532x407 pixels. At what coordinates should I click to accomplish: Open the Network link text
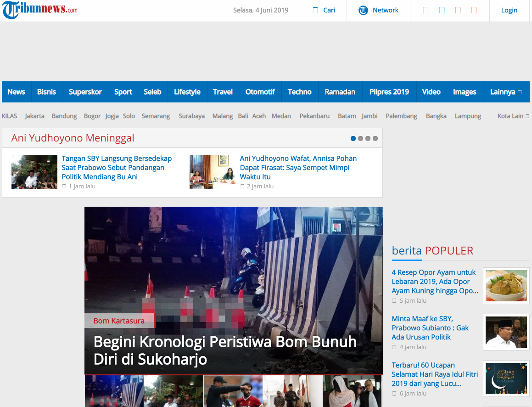point(386,10)
